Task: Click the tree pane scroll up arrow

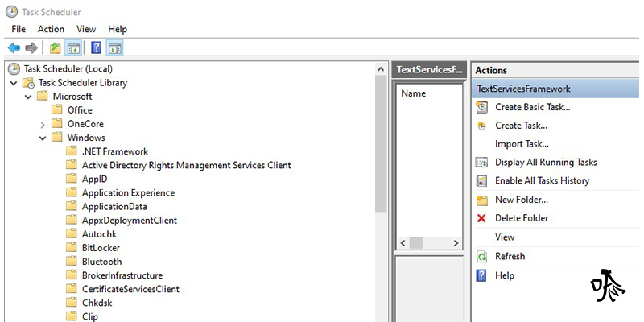Action: coord(381,69)
